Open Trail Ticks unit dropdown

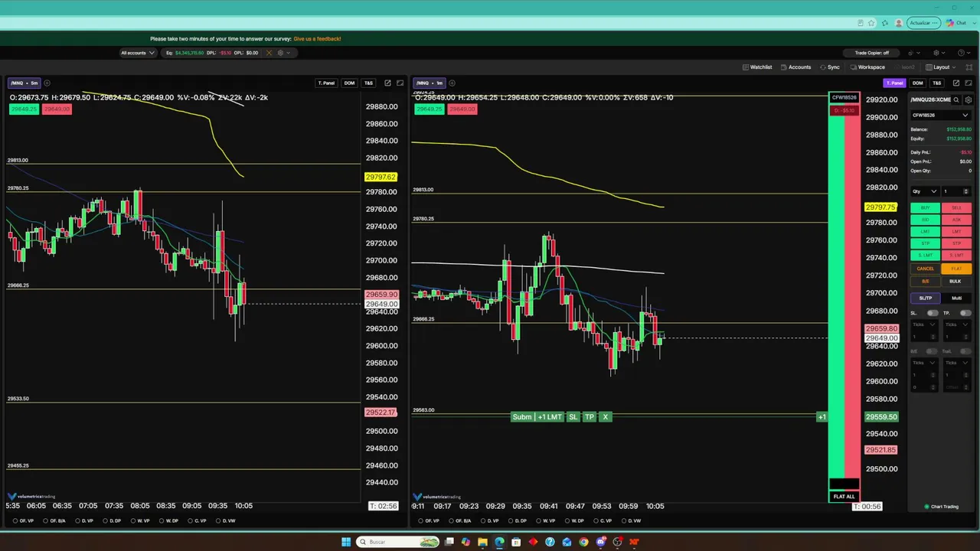point(957,363)
